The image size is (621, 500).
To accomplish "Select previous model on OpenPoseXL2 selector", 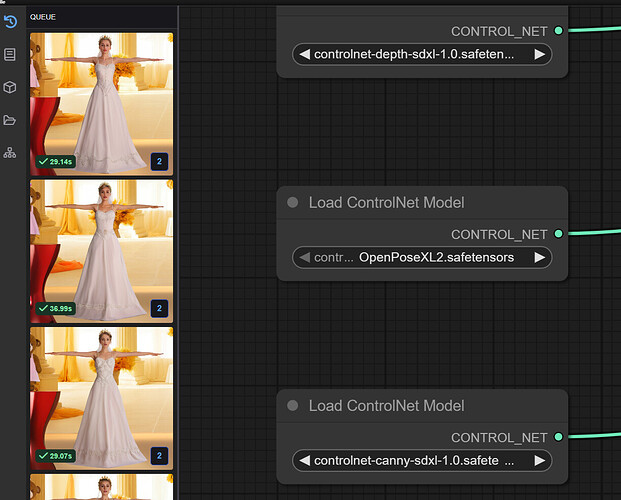I will (x=304, y=258).
